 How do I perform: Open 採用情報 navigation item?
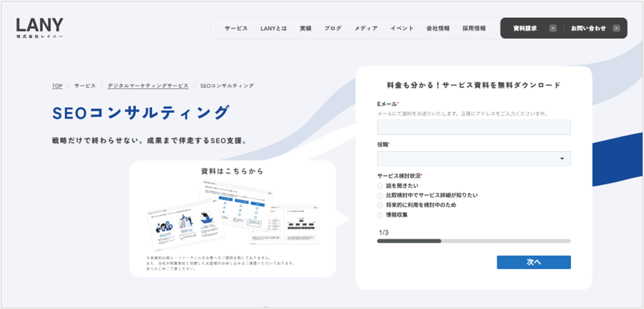click(474, 28)
